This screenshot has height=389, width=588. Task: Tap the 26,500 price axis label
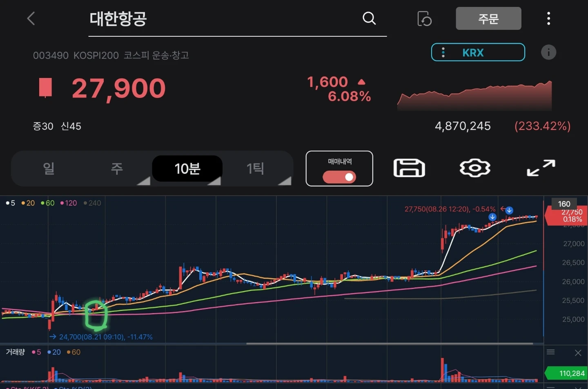[573, 262]
